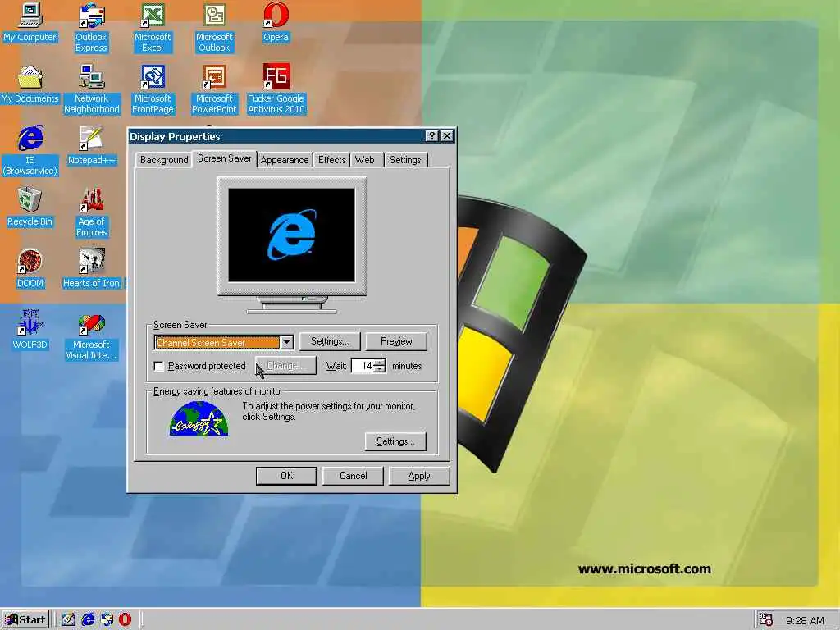Viewport: 840px width, 630px height.
Task: Launch Internet Explorer from quick launch bar
Action: pos(88,620)
